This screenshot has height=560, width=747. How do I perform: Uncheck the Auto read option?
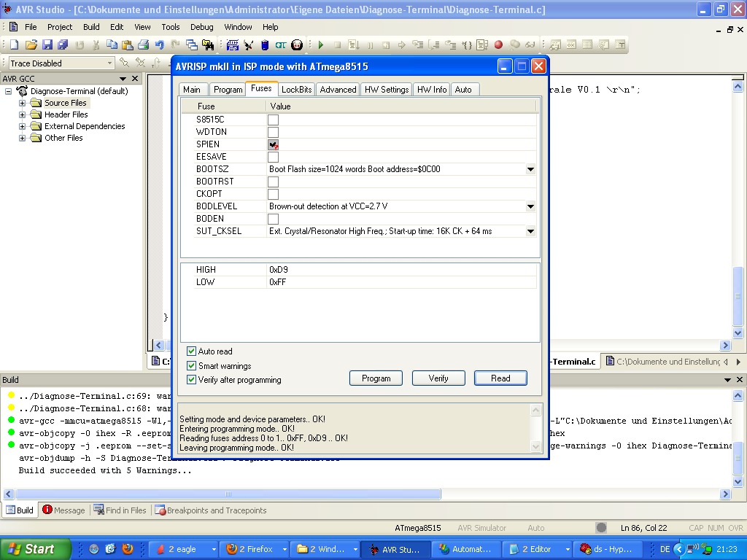point(192,351)
